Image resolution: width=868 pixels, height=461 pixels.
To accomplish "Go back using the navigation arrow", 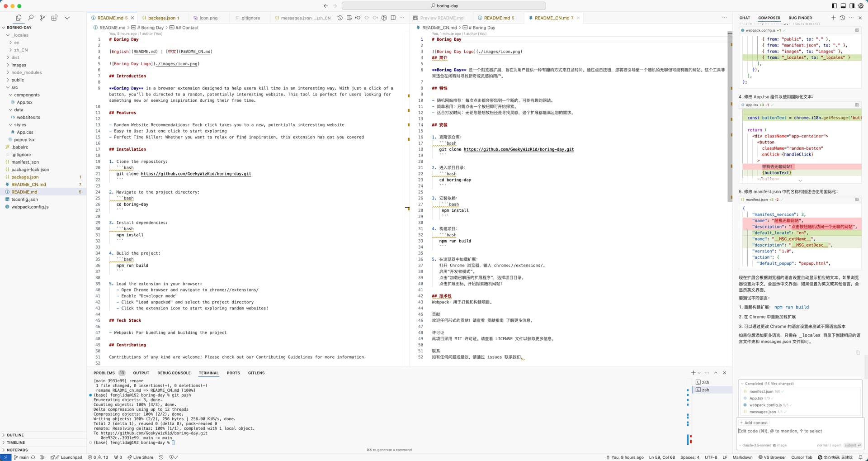I will point(325,6).
